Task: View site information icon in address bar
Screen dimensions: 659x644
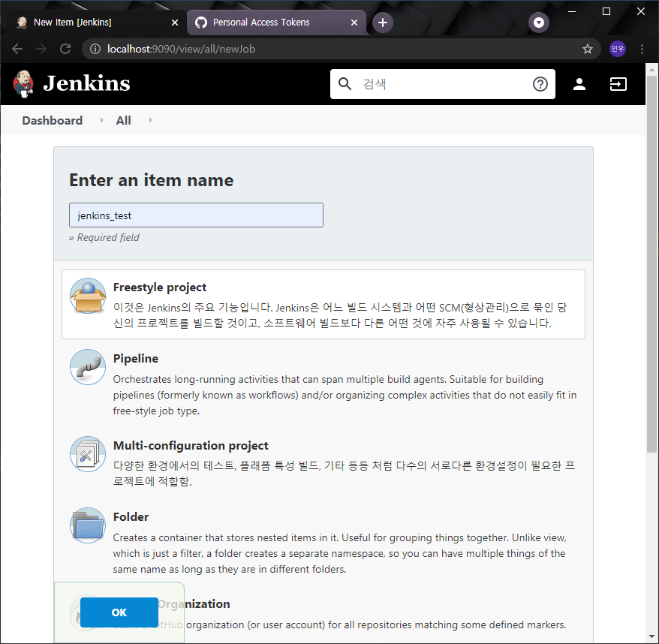Action: click(x=95, y=50)
